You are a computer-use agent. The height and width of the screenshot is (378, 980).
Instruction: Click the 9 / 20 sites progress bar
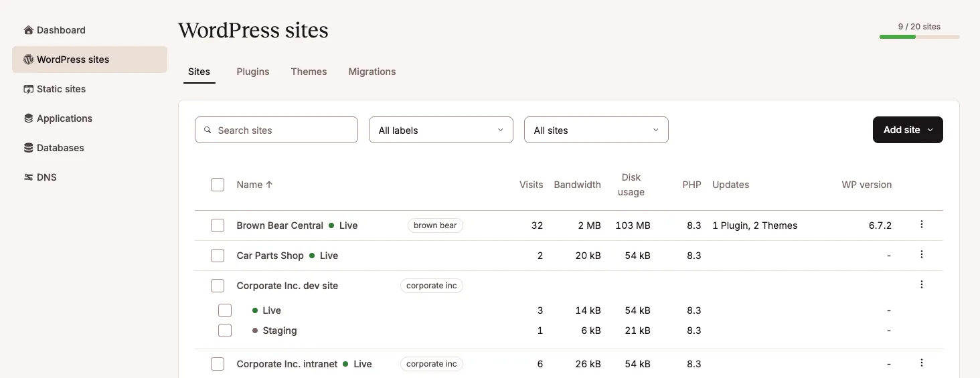tap(919, 37)
